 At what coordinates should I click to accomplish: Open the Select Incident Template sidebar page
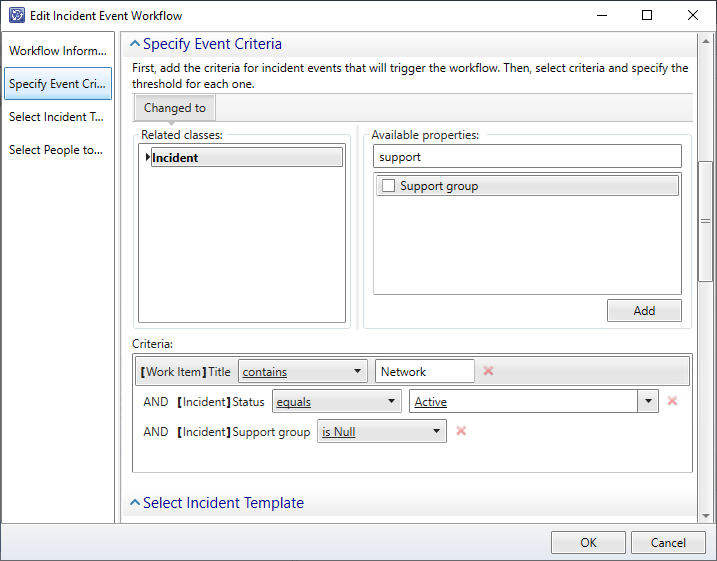click(x=57, y=117)
